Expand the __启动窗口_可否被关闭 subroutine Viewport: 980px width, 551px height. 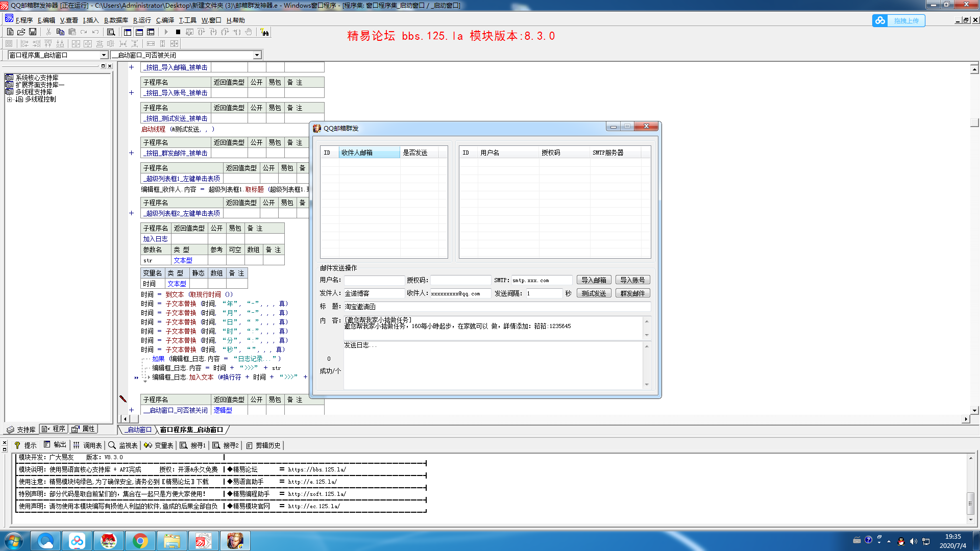[x=131, y=410]
